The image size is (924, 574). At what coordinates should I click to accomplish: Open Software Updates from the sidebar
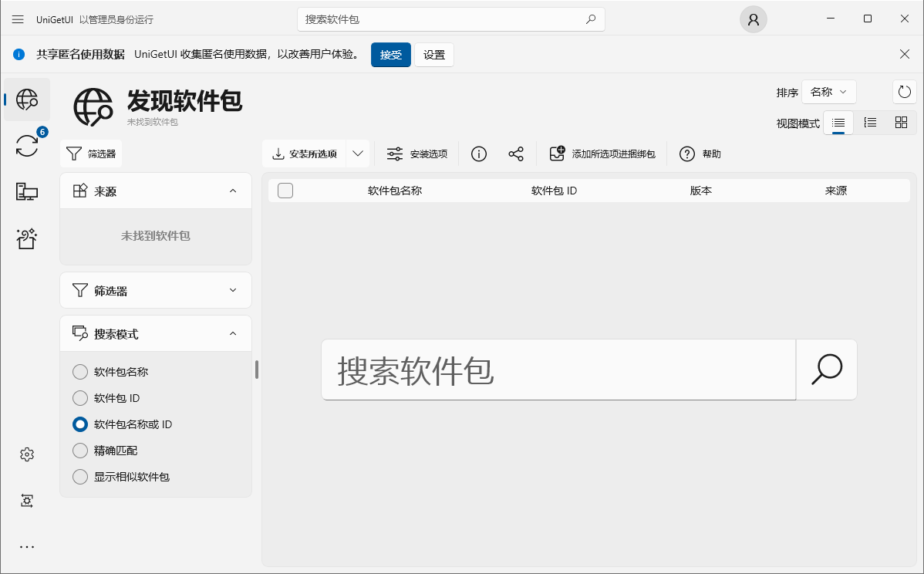tap(27, 146)
